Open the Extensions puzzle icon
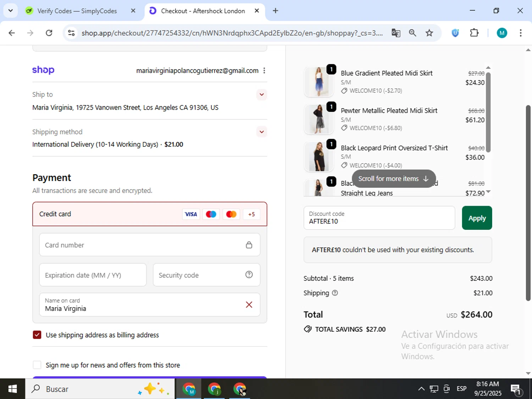Screen dimensions: 532x399 (x=474, y=33)
